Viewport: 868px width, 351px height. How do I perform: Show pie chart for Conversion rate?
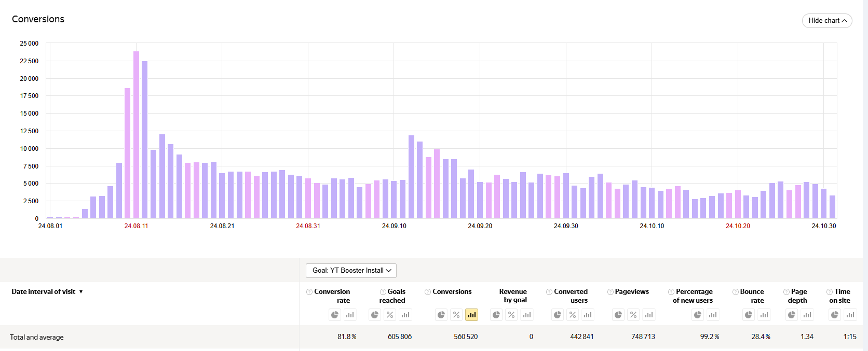[335, 315]
